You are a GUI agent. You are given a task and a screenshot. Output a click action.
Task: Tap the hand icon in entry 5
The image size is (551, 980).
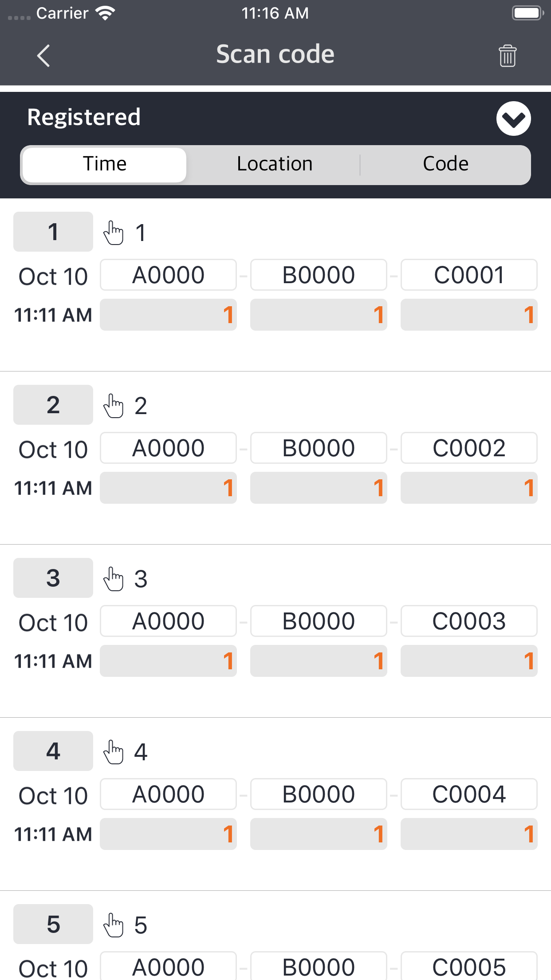point(114,925)
